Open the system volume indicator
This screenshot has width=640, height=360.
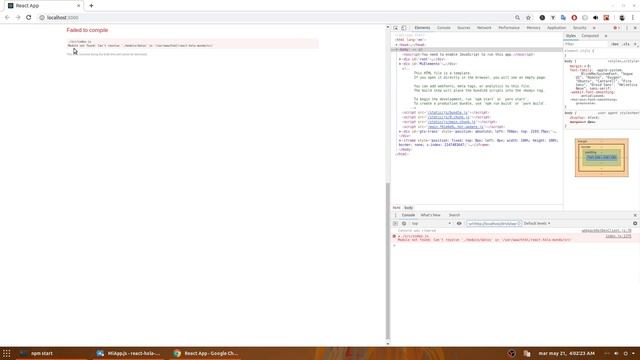click(616, 353)
